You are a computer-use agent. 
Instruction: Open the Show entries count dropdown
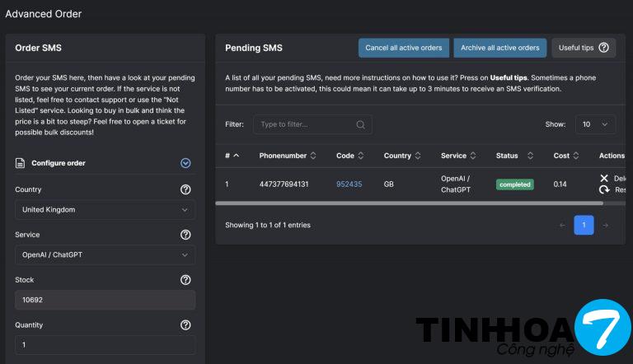pos(595,124)
